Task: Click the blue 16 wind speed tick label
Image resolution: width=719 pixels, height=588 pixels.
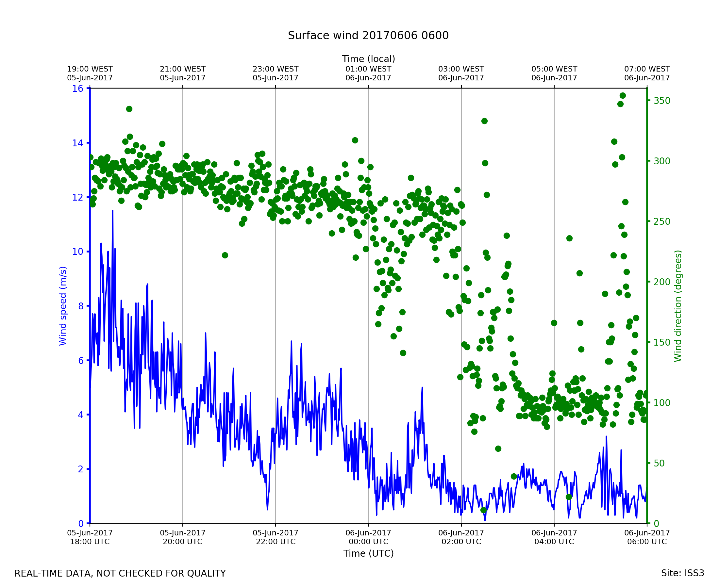Action: click(x=77, y=89)
